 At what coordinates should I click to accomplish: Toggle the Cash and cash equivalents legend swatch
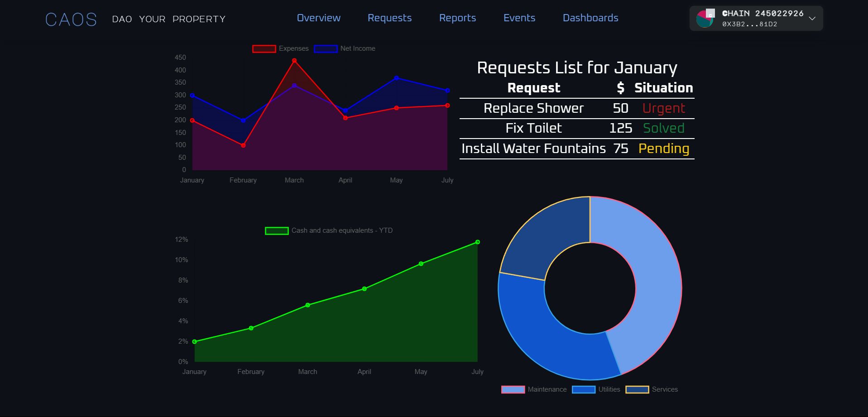pos(277,231)
